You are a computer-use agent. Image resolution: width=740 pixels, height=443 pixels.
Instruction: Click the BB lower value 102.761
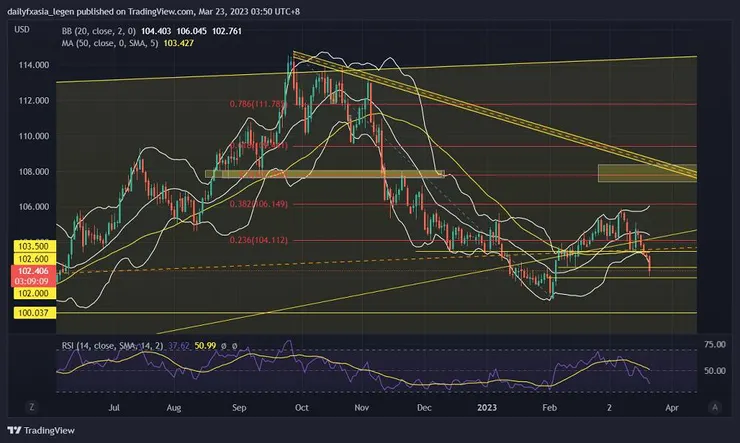[227, 31]
